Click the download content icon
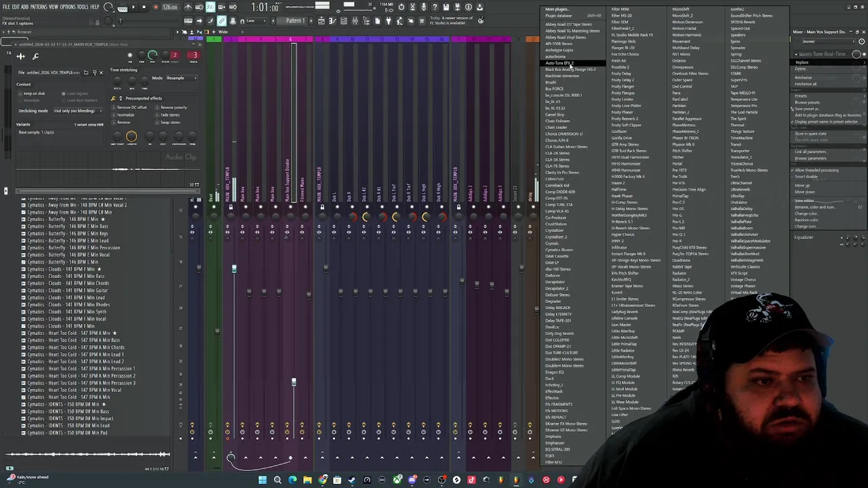Image resolution: width=868 pixels, height=488 pixels. [x=480, y=7]
